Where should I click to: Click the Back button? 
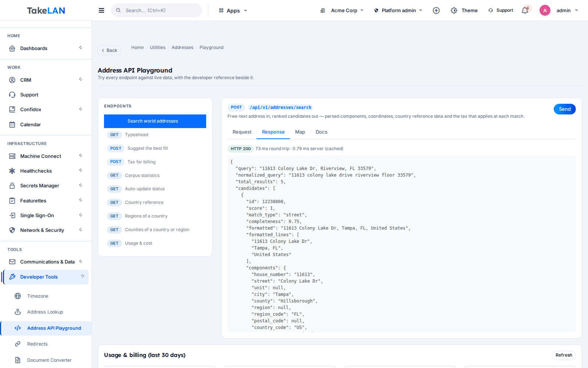tap(109, 50)
